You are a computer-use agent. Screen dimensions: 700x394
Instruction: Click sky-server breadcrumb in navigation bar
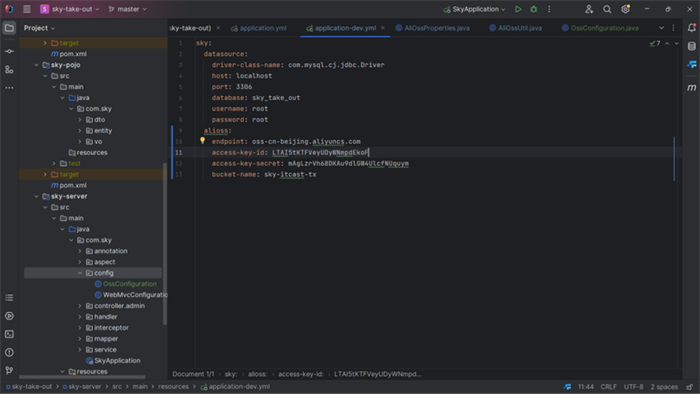[81, 387]
